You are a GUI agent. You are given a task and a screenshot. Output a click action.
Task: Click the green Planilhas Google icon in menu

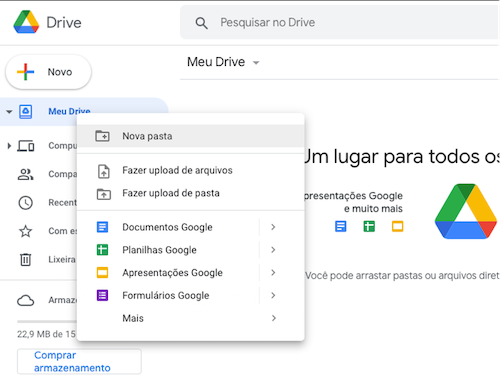[x=102, y=250]
